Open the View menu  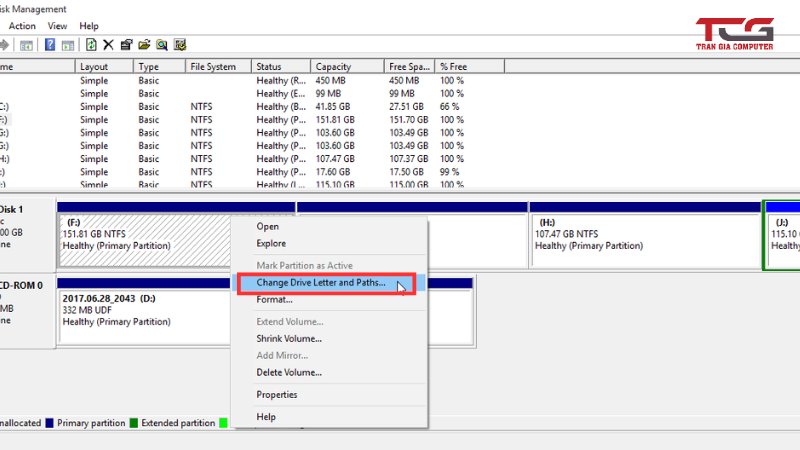58,26
